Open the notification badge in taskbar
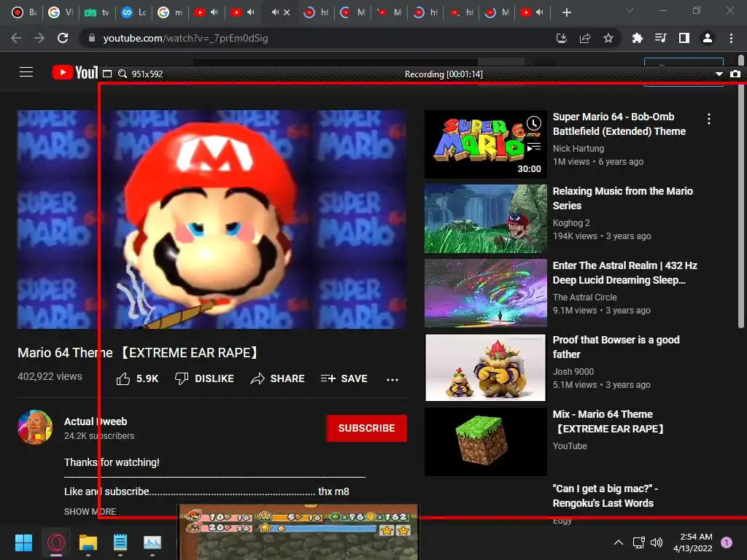Image resolution: width=747 pixels, height=560 pixels. pyautogui.click(x=726, y=542)
